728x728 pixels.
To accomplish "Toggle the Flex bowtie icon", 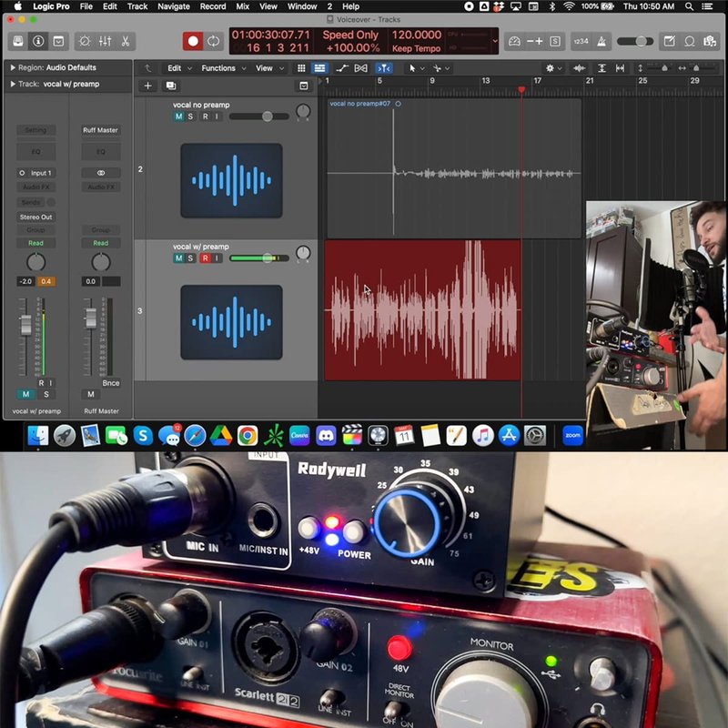I will [x=360, y=68].
